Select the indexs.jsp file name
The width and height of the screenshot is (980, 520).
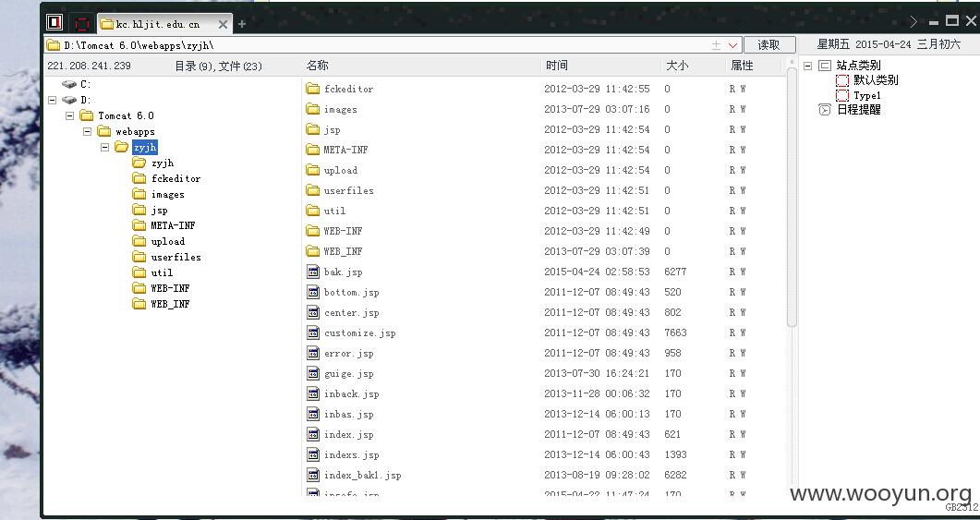coord(351,454)
